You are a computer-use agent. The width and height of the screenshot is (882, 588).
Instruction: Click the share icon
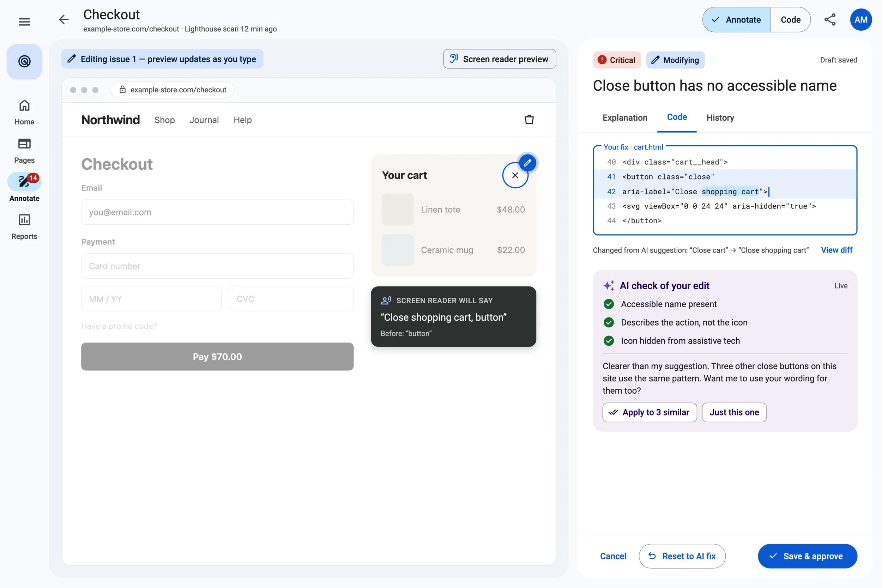click(829, 19)
